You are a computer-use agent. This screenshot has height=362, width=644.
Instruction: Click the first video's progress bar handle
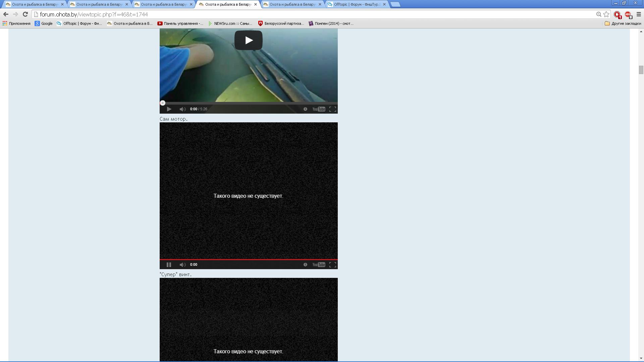pyautogui.click(x=163, y=103)
